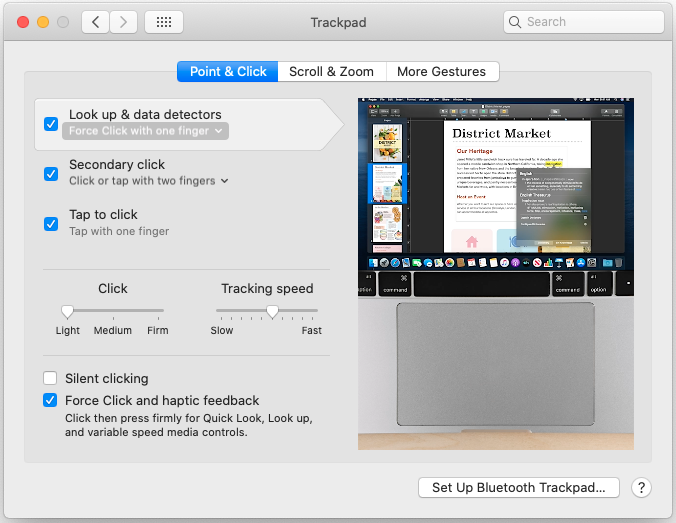Click the Tap with one finger text
This screenshot has height=523, width=676.
click(x=119, y=231)
